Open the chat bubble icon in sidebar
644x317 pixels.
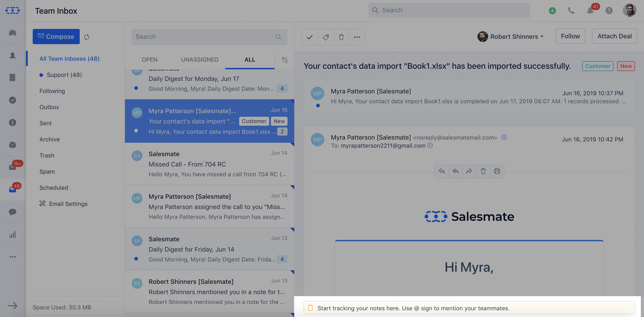(13, 212)
